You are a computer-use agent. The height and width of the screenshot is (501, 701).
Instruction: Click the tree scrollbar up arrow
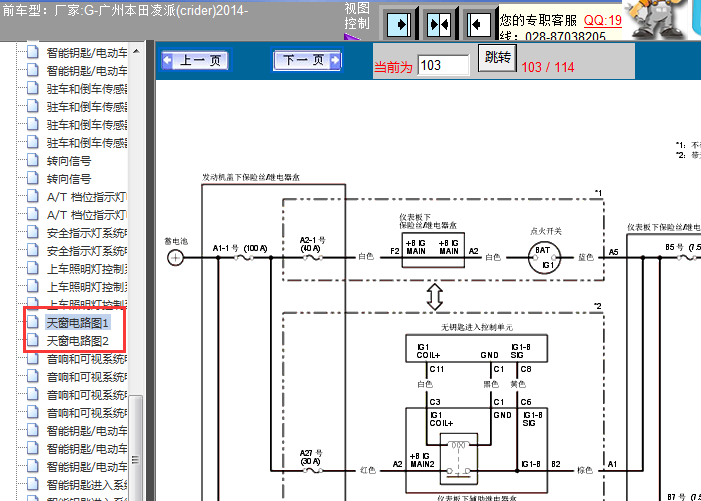[136, 51]
